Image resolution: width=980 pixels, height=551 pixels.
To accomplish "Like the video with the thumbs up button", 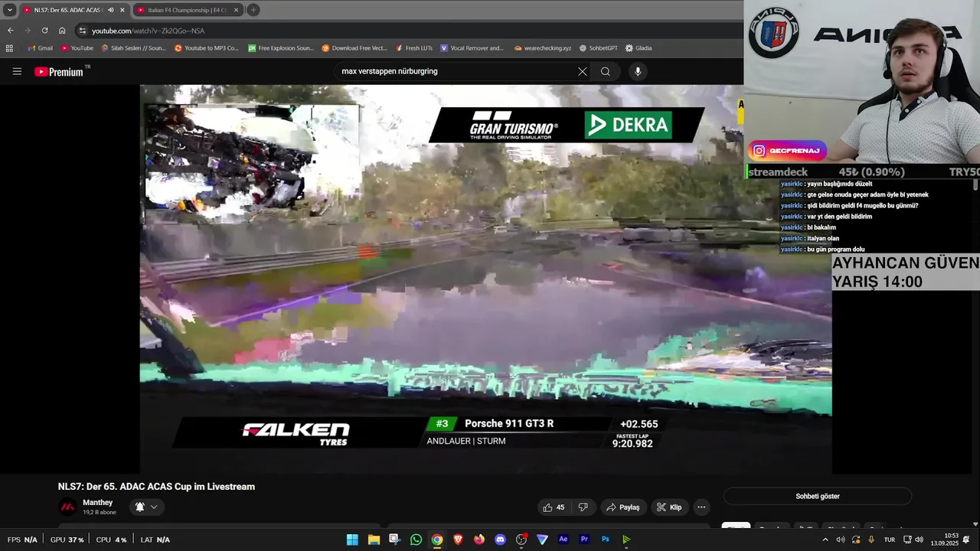I will (554, 507).
